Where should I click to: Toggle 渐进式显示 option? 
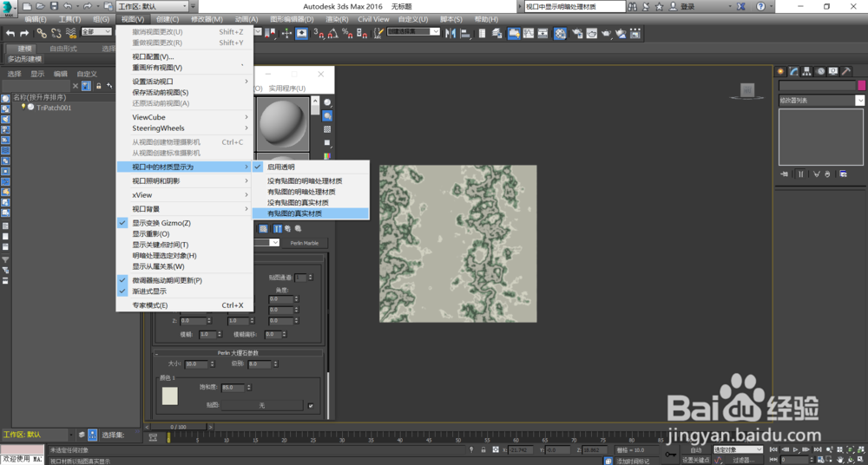click(x=185, y=291)
